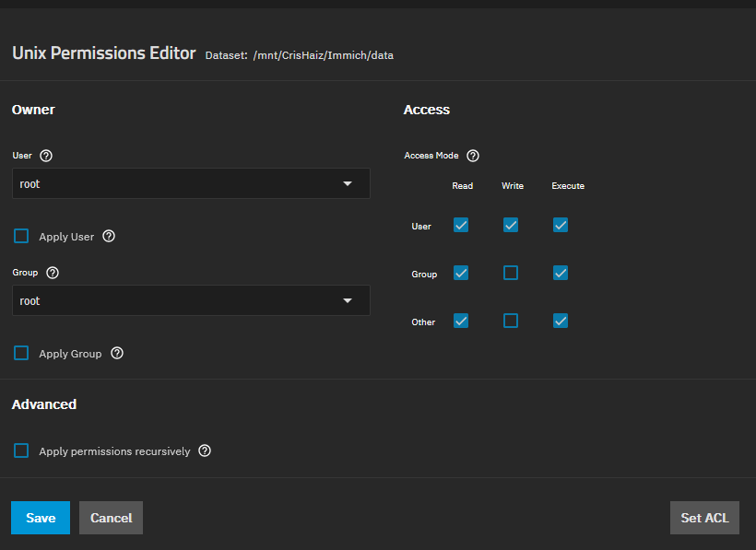
Task: Click the Access Mode help icon
Action: [x=473, y=157]
